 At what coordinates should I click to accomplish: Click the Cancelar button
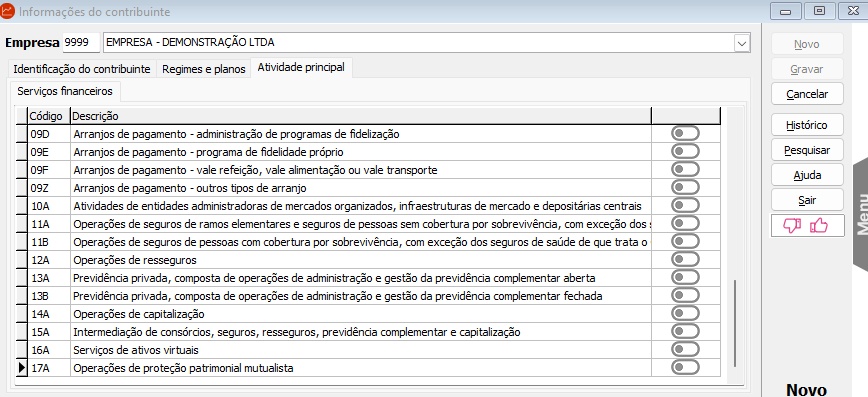click(x=807, y=94)
